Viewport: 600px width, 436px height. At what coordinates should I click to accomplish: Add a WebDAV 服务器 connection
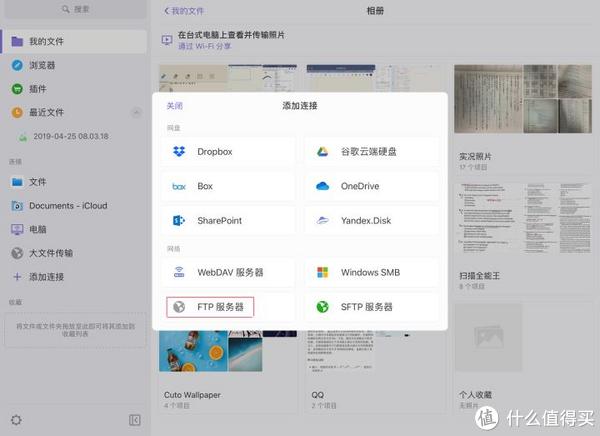pos(228,272)
